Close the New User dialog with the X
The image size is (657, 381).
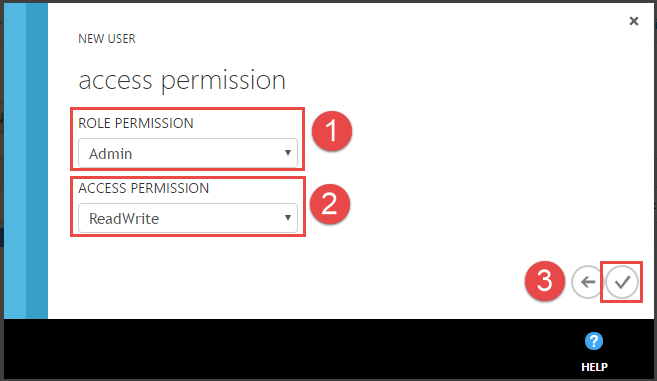634,21
